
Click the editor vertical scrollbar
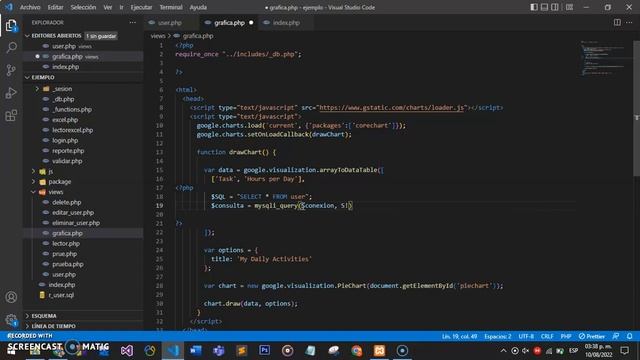636,108
